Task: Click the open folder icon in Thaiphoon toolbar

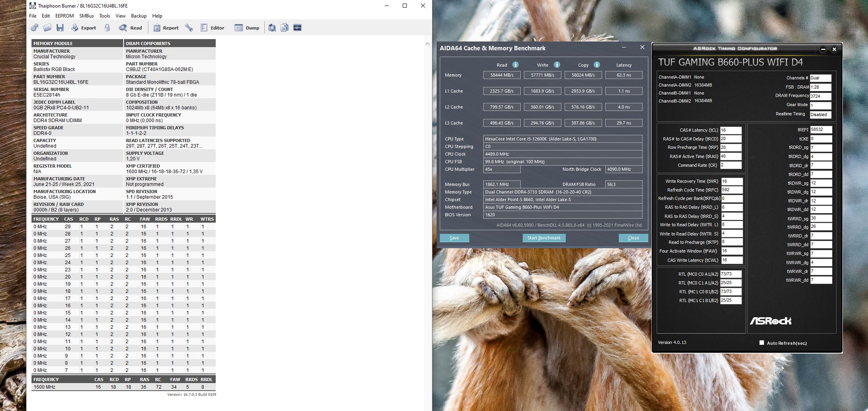Action: [47, 28]
